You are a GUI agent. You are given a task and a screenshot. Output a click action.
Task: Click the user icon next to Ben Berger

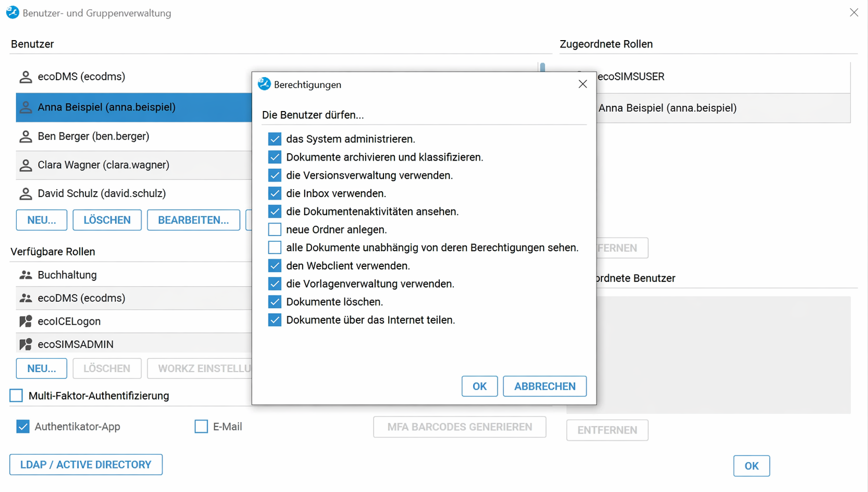click(x=26, y=137)
